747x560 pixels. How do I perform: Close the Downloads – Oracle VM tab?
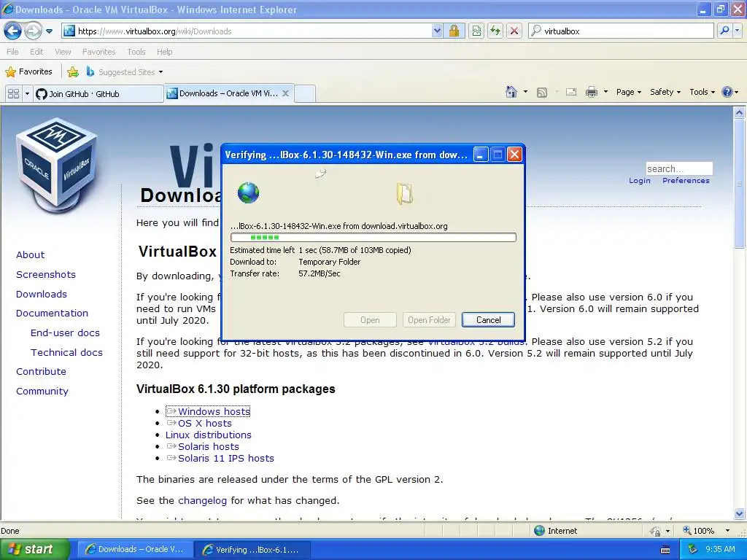click(285, 93)
